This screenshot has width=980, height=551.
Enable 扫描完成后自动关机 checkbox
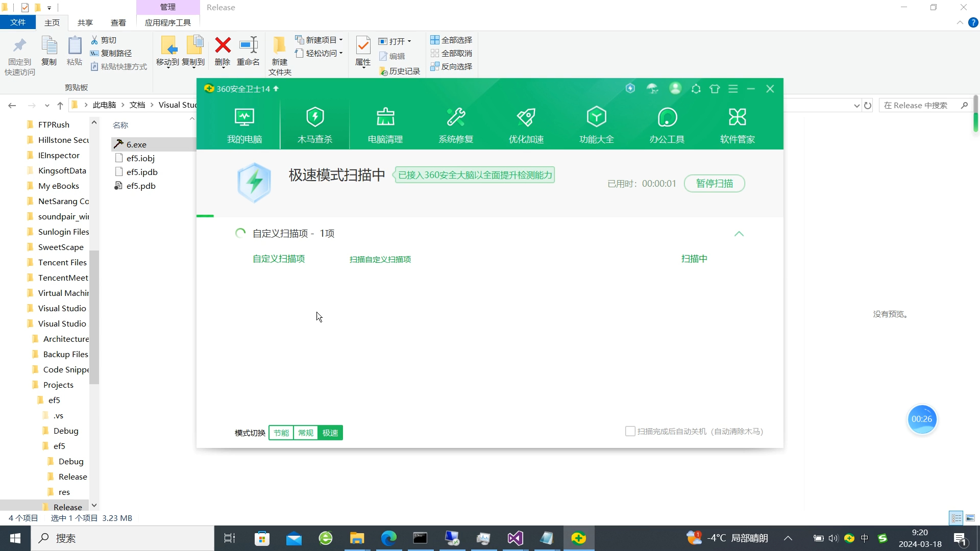630,431
